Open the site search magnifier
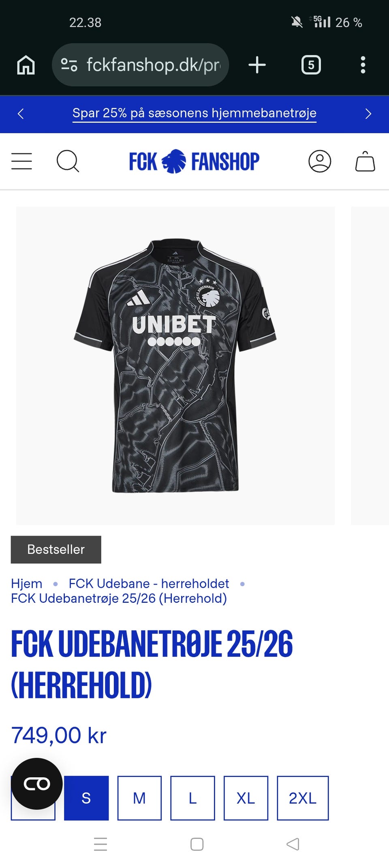This screenshot has height=868, width=389. [x=68, y=161]
